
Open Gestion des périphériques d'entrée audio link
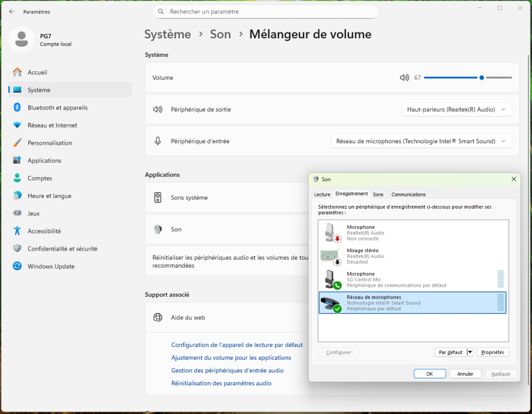[227, 370]
